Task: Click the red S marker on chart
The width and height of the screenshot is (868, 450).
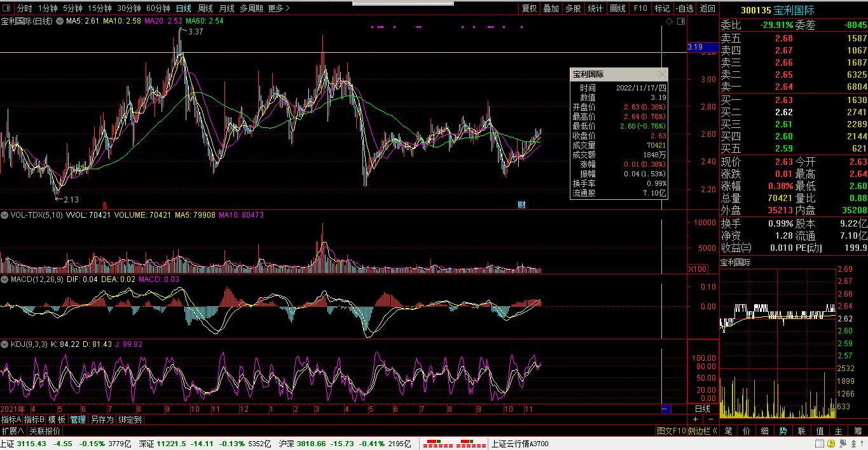Action: click(104, 205)
